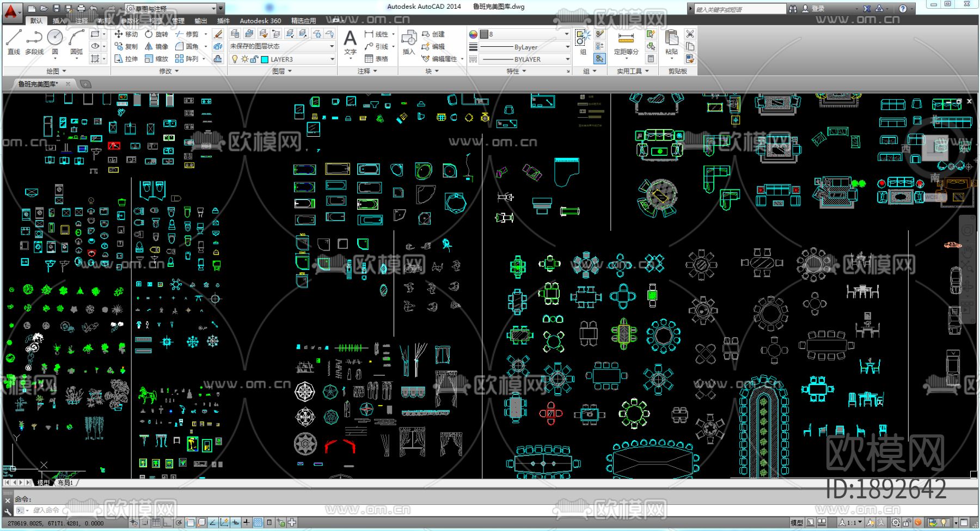980x531 pixels.
Task: Toggle grid display in status bar
Action: tap(156, 523)
